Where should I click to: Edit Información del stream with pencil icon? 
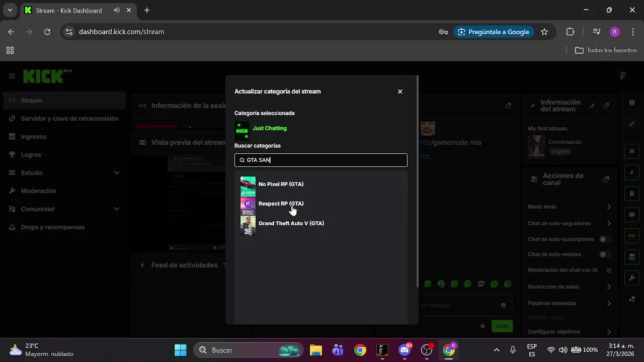click(x=593, y=106)
